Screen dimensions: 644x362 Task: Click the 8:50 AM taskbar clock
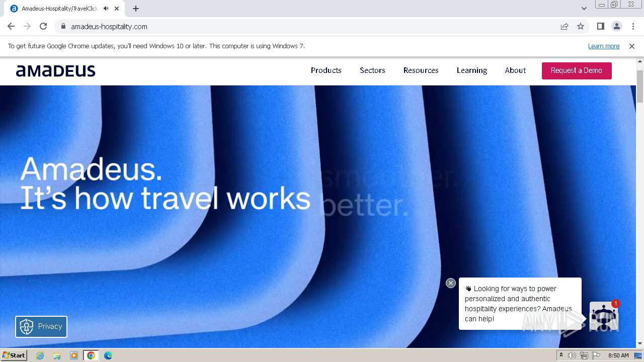(618, 355)
